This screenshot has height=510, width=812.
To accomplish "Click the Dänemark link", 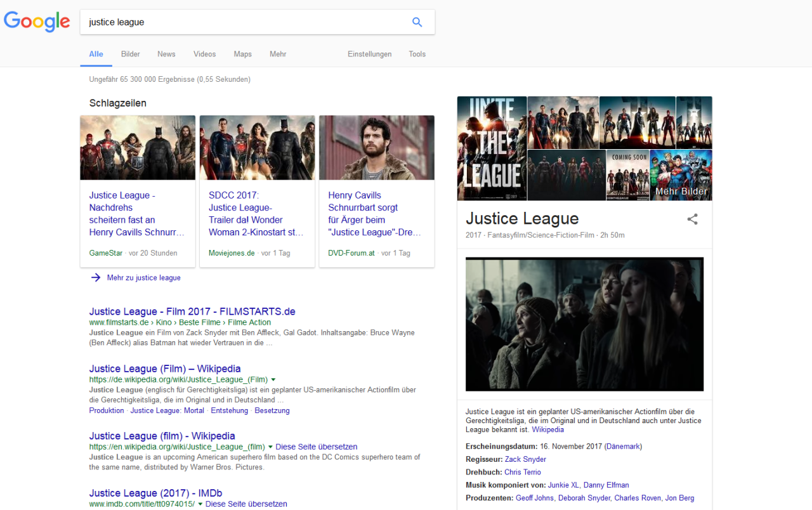I will [623, 447].
